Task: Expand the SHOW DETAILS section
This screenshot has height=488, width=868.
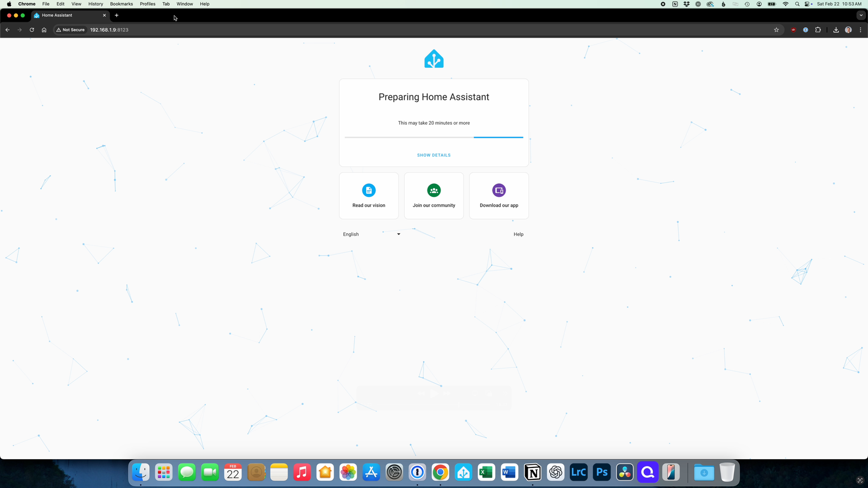Action: coord(433,155)
